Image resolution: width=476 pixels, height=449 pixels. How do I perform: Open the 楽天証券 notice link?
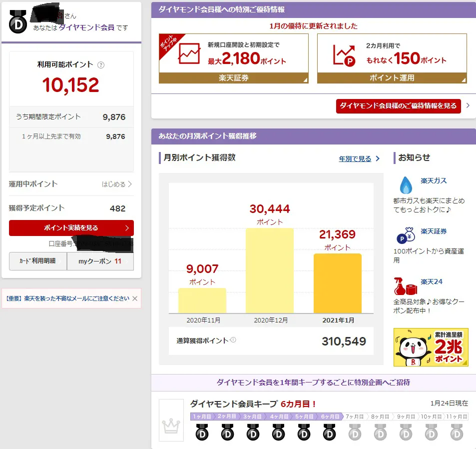pyautogui.click(x=434, y=231)
